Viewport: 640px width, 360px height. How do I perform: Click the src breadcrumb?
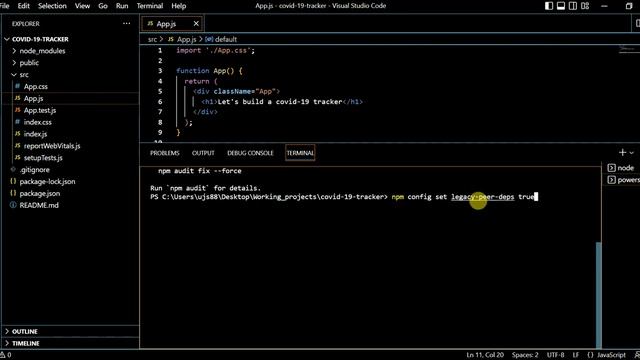pos(152,39)
